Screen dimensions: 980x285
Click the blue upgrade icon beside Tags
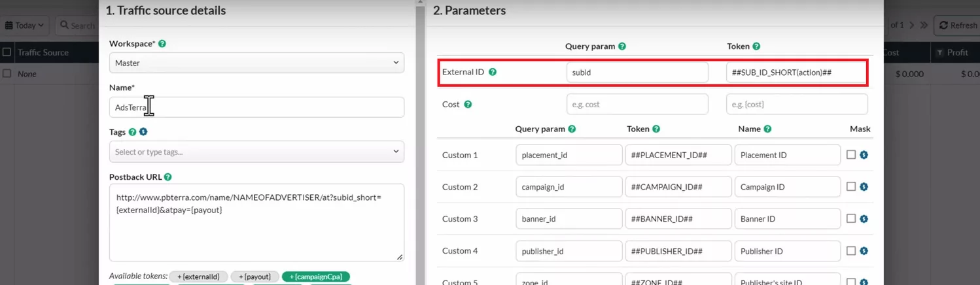(x=143, y=132)
